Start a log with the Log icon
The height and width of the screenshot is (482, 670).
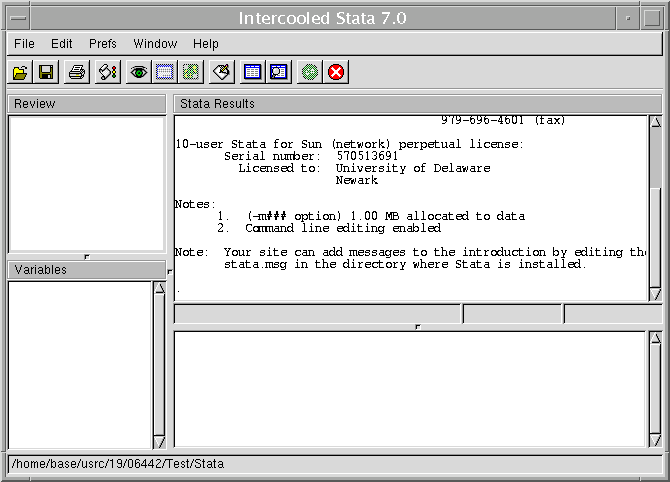tap(107, 72)
